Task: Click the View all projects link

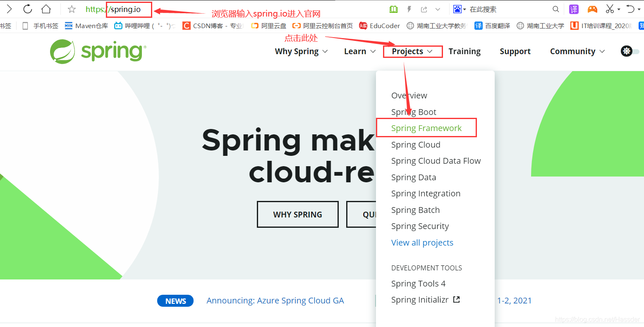Action: (422, 243)
